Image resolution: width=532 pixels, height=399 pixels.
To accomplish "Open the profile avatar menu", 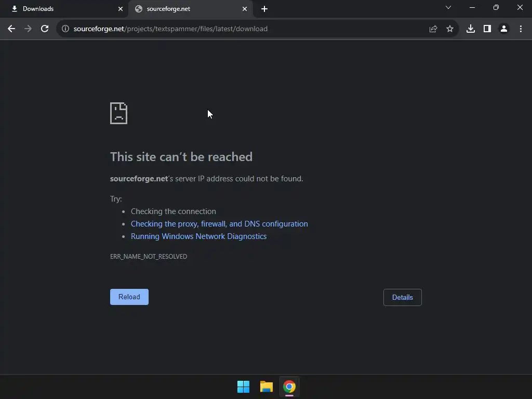I will click(504, 29).
